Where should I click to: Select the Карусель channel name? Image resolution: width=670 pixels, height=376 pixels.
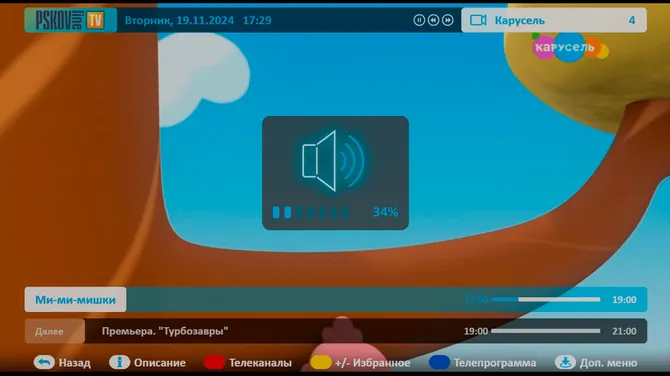pos(520,21)
